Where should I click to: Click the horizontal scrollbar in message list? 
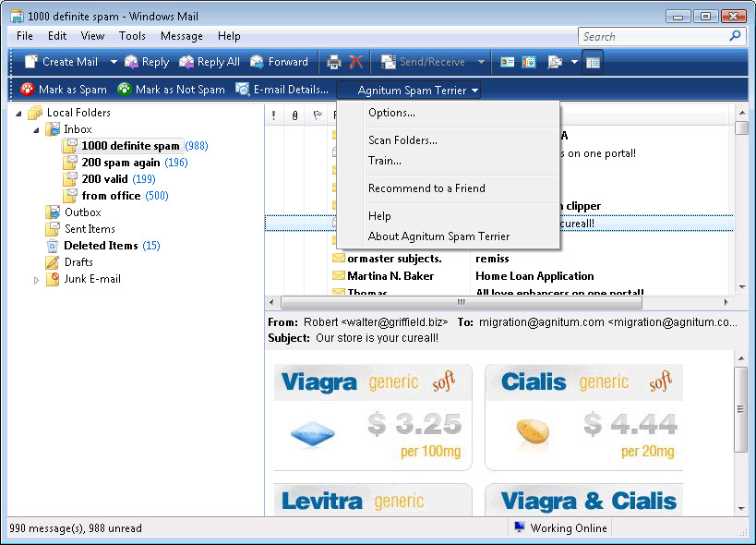[462, 302]
